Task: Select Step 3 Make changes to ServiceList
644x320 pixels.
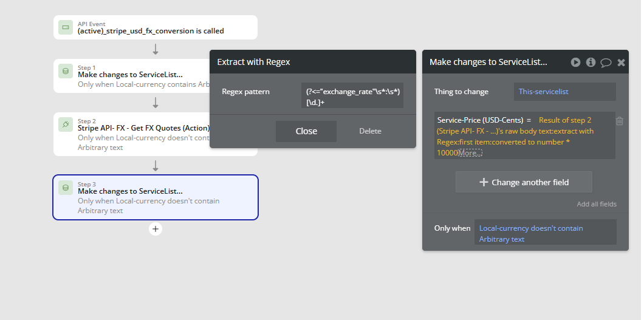Action: (x=156, y=197)
